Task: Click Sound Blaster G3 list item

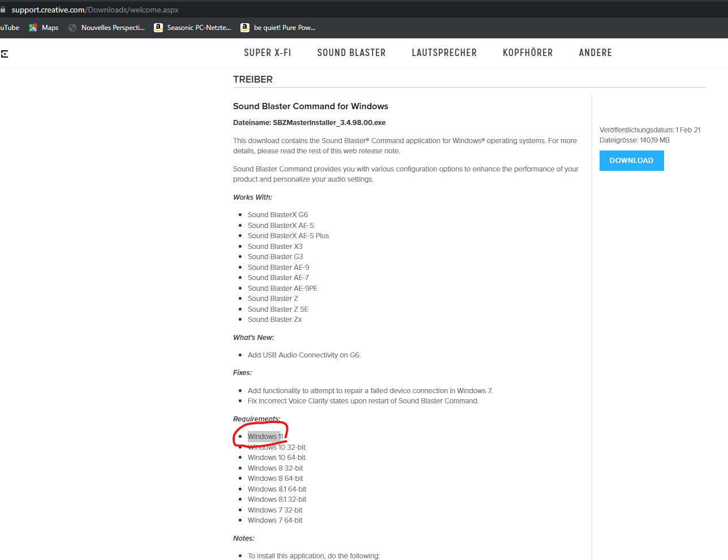Action: click(275, 257)
